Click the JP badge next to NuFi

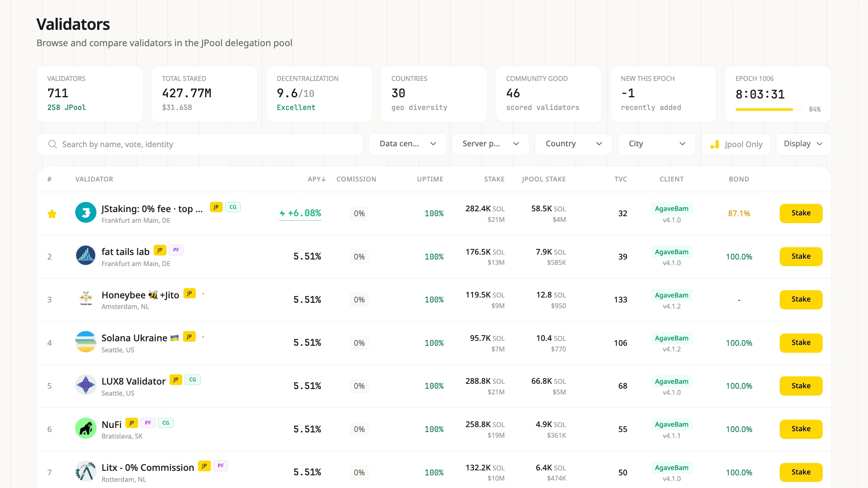point(132,423)
